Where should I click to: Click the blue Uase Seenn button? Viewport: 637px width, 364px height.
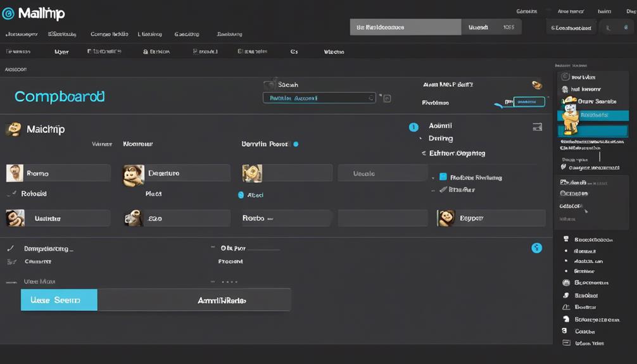(x=59, y=300)
